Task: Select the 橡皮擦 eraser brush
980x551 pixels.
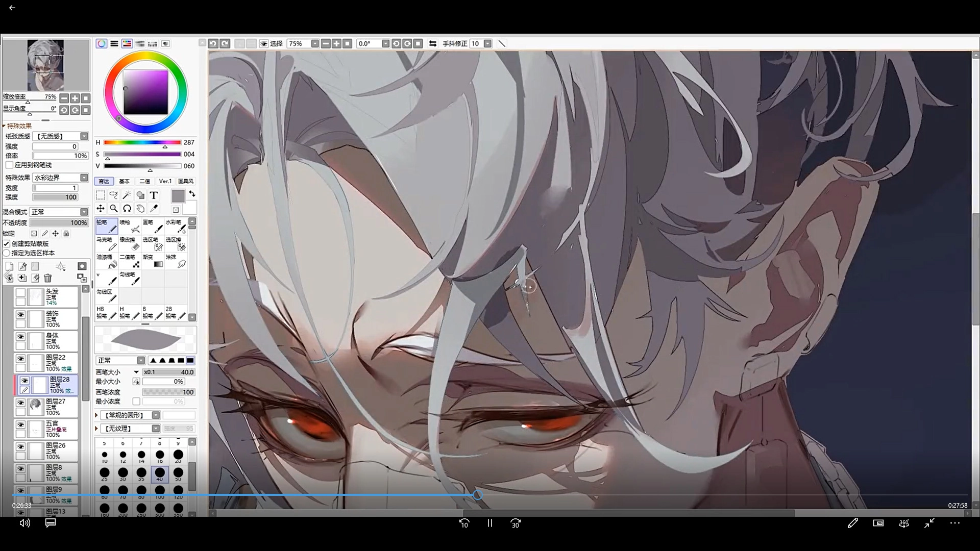Action: pos(131,244)
